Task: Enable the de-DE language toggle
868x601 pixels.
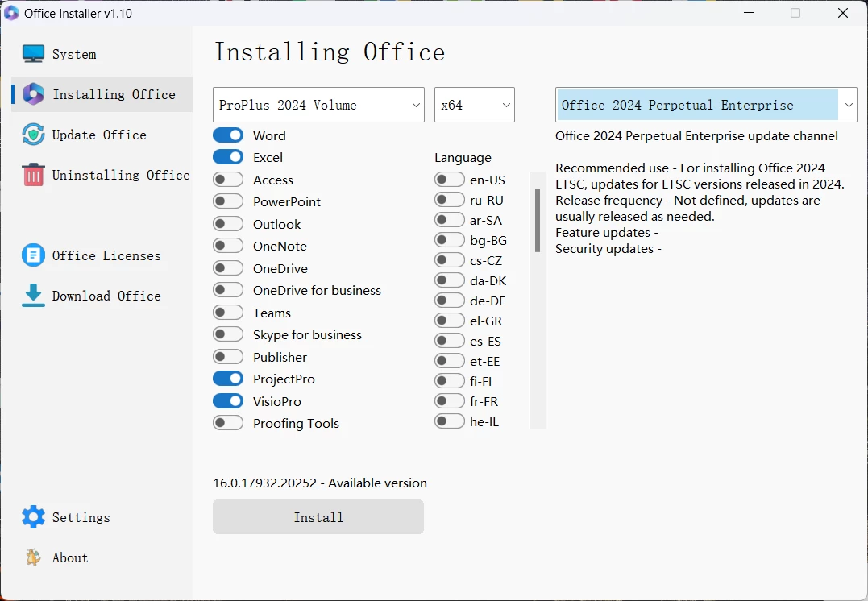Action: pos(450,300)
